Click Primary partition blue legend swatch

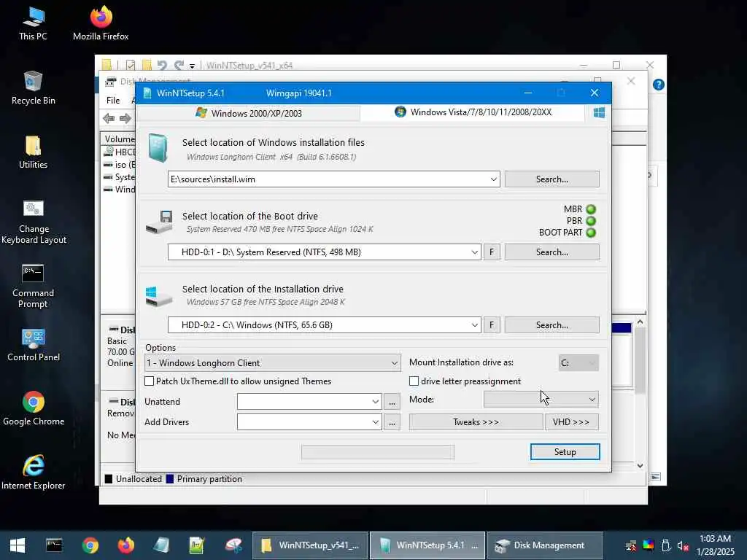click(169, 479)
